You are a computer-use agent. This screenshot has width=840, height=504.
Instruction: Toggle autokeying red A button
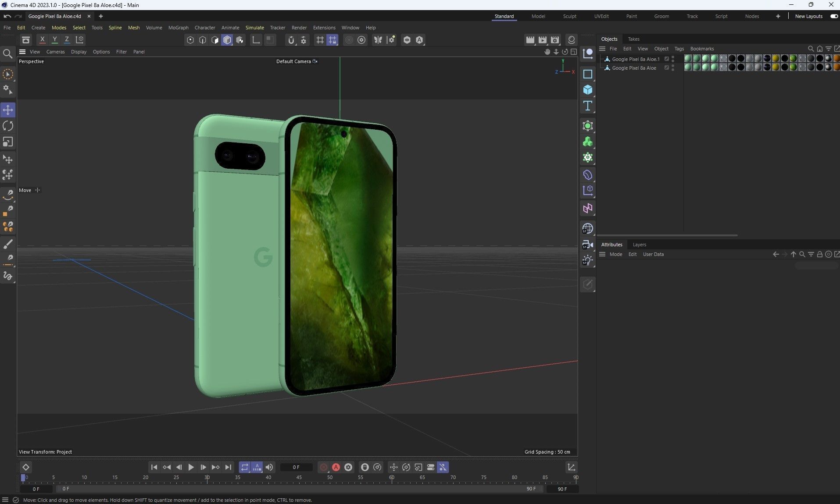[x=336, y=467]
